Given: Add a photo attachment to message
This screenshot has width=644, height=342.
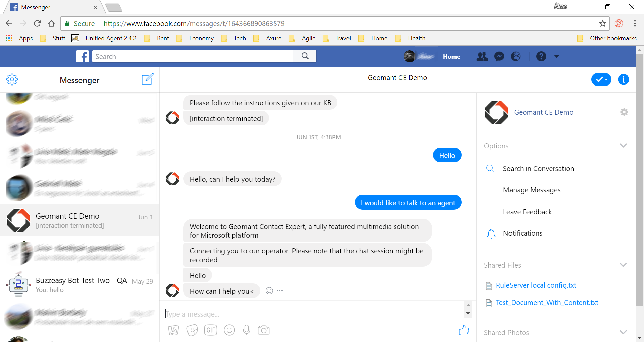Looking at the screenshot, I should [x=173, y=330].
